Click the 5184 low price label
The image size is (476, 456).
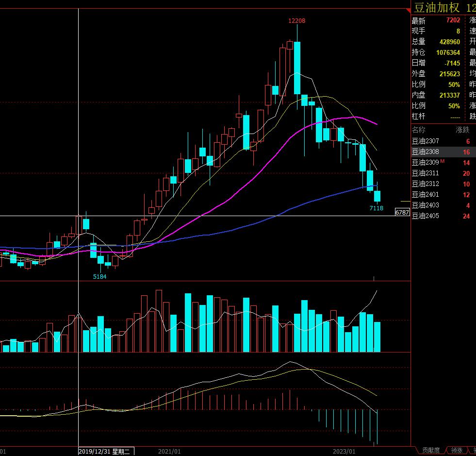click(100, 276)
